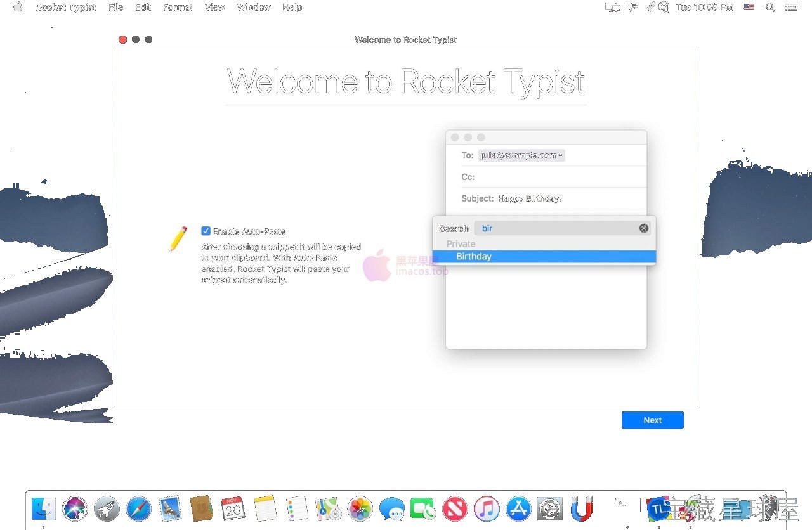Open System Preferences gear in Dock
812x530 pixels.
pyautogui.click(x=550, y=508)
